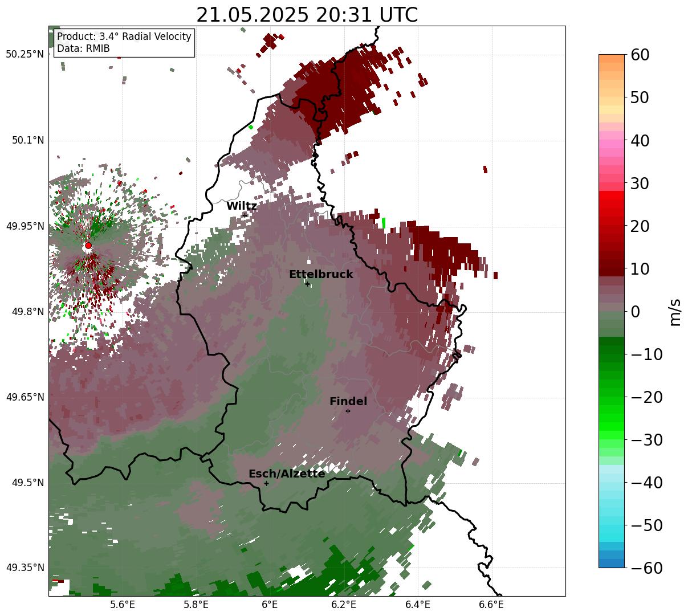
Task: Click the 50.25°N latitude label
Action: coord(25,55)
